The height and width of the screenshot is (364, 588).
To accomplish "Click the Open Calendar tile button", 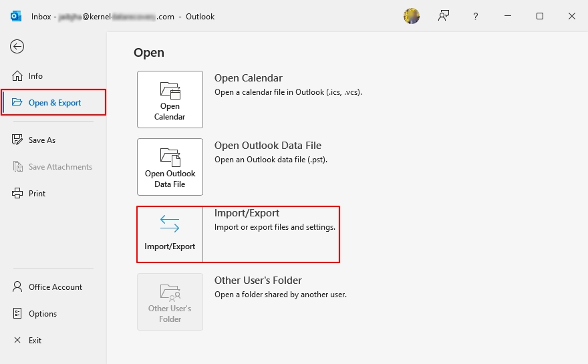I will (x=170, y=100).
